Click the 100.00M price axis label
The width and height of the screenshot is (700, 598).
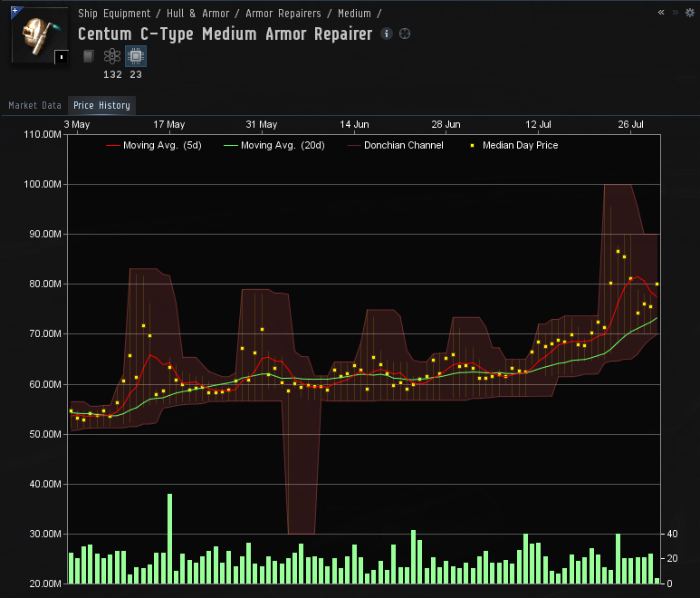tap(43, 185)
